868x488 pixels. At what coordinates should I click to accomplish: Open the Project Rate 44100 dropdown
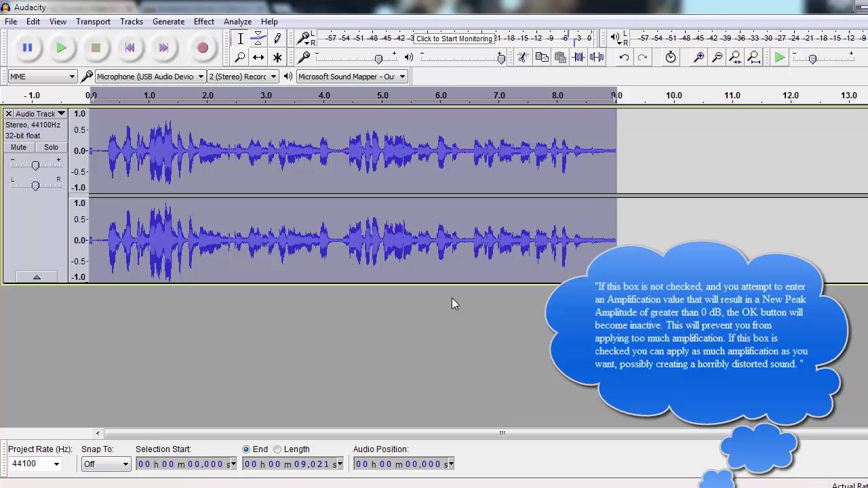pyautogui.click(x=56, y=464)
